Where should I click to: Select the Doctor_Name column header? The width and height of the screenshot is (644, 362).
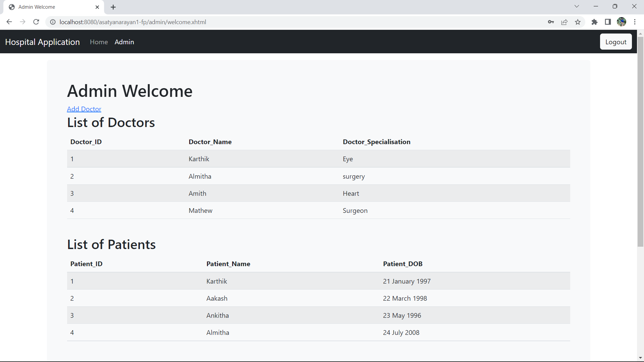[x=210, y=142]
